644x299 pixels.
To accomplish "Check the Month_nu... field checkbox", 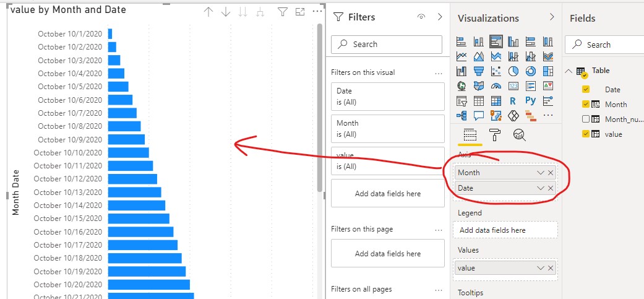I will [x=586, y=119].
